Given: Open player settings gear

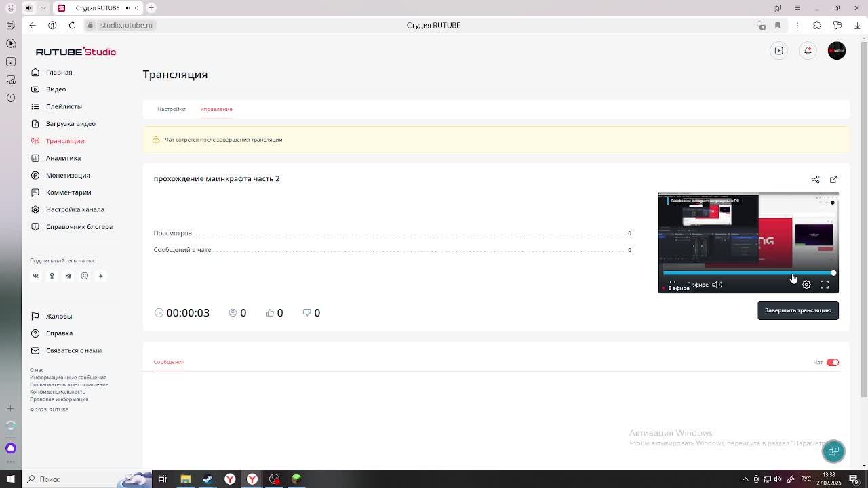Looking at the screenshot, I should pos(806,285).
